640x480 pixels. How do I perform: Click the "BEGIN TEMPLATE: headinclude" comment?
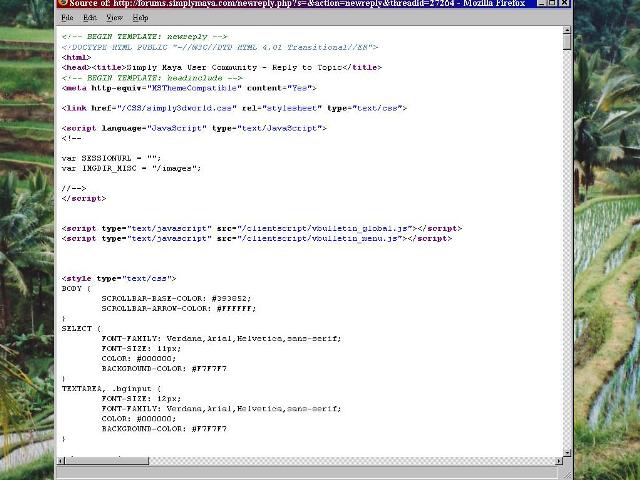152,78
